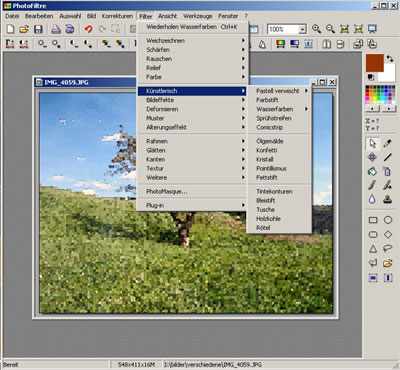The height and width of the screenshot is (370, 400).
Task: Expand the Pastell verwischt submenu
Action: (x=279, y=91)
